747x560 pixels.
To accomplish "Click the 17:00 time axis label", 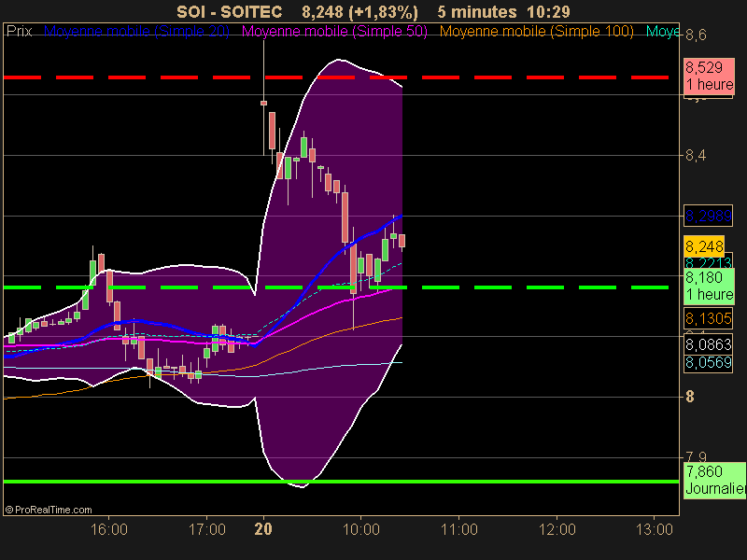I will [207, 529].
